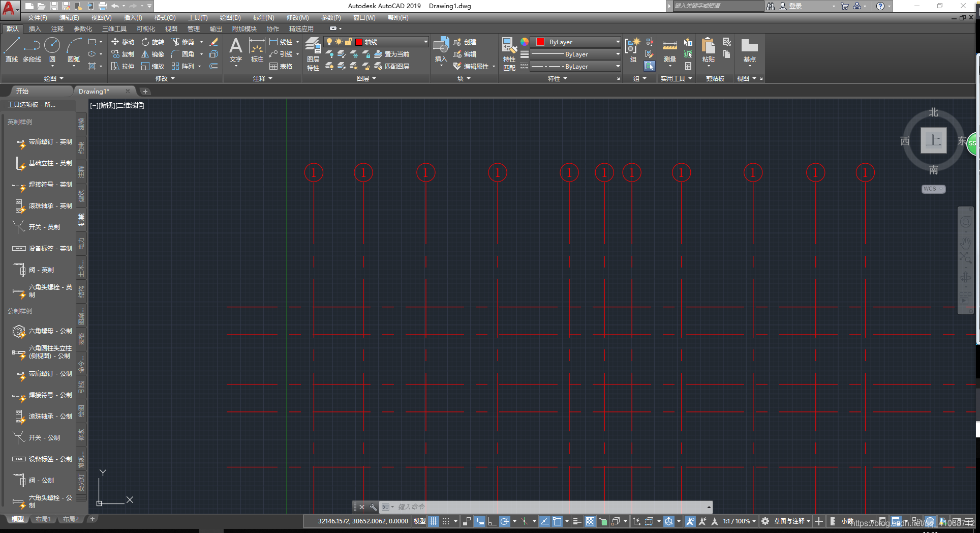The height and width of the screenshot is (533, 980).
Task: Toggle lineweight display in status bar
Action: coord(577,521)
